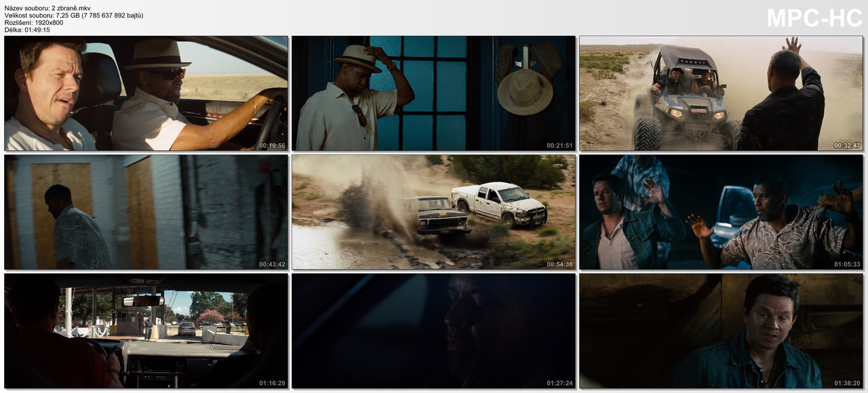Screen dimensions: 868x393
Task: Open the thumbnail stamped 00:21:51
Action: (434, 94)
